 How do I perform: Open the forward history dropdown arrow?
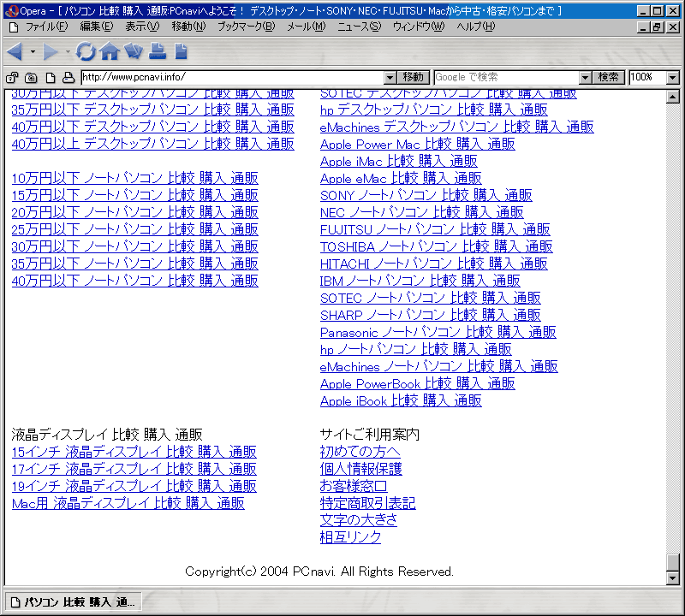(68, 51)
